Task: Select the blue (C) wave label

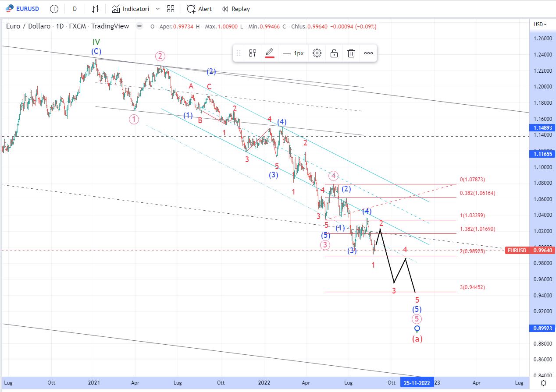Action: pyautogui.click(x=96, y=51)
